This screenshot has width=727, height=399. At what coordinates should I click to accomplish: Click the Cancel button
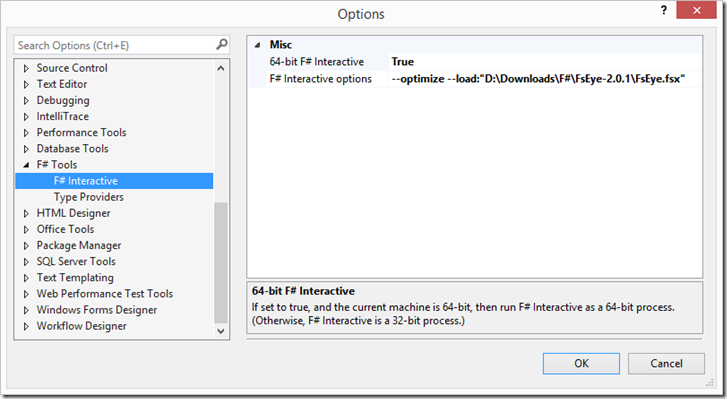pos(666,363)
